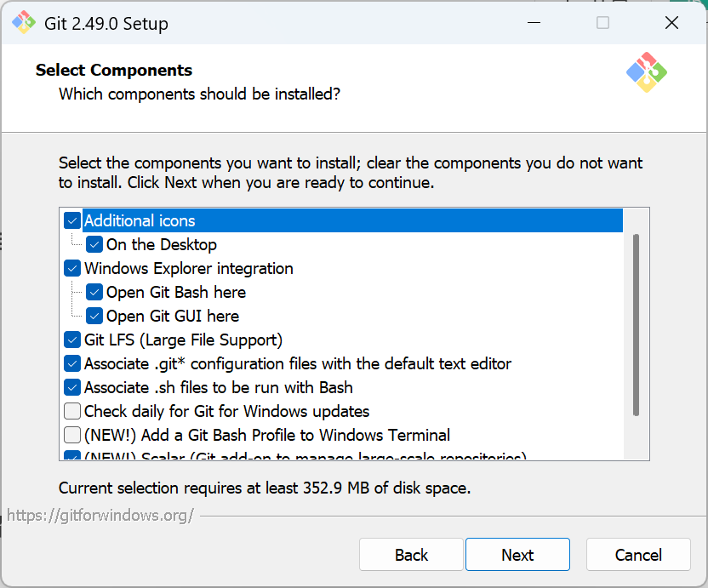Click the Git logo in title bar

click(x=24, y=22)
